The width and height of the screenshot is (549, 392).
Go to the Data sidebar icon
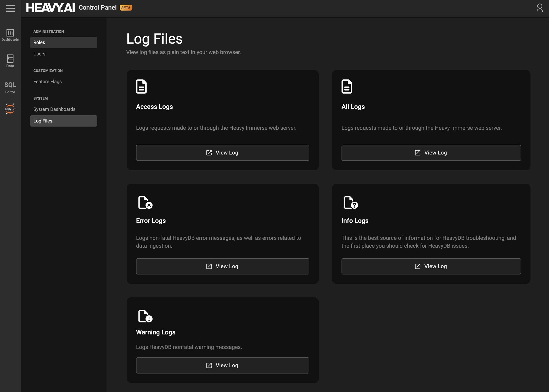coord(10,61)
